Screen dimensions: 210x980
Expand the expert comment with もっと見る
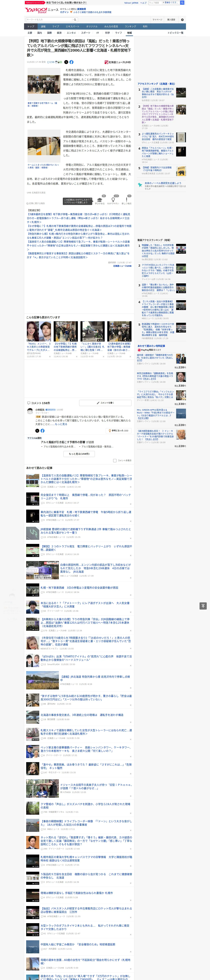(x=61, y=424)
